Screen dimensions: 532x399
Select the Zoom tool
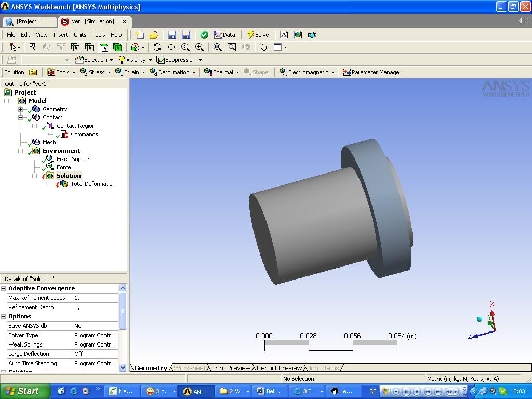pyautogui.click(x=185, y=47)
